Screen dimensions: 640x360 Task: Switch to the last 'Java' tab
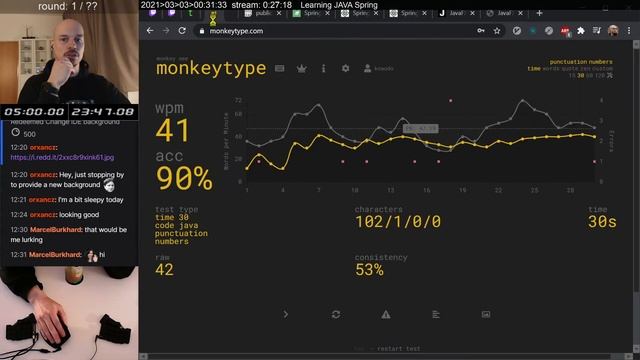point(504,13)
